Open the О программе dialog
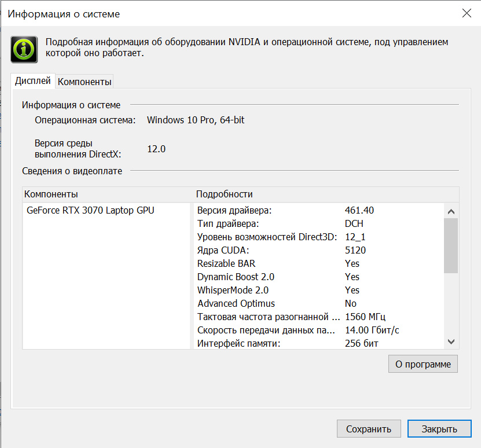The height and width of the screenshot is (448, 481). tap(423, 364)
